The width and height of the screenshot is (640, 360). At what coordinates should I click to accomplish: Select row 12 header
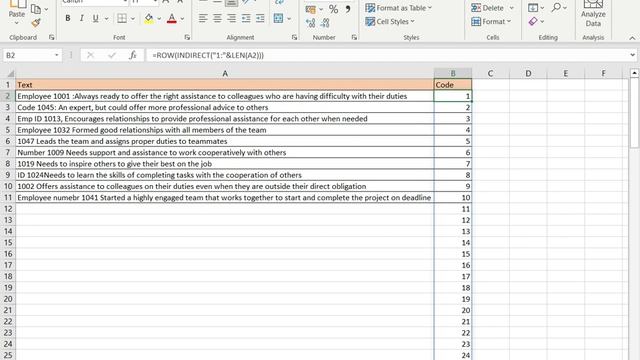click(8, 209)
